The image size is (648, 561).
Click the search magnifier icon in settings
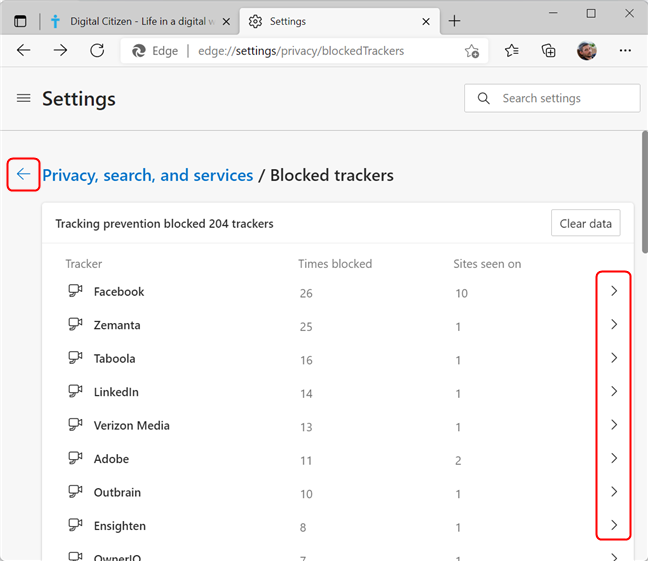tap(484, 98)
